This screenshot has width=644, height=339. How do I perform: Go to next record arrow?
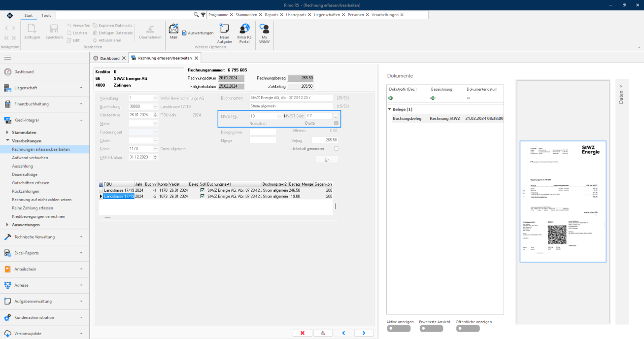14,28
